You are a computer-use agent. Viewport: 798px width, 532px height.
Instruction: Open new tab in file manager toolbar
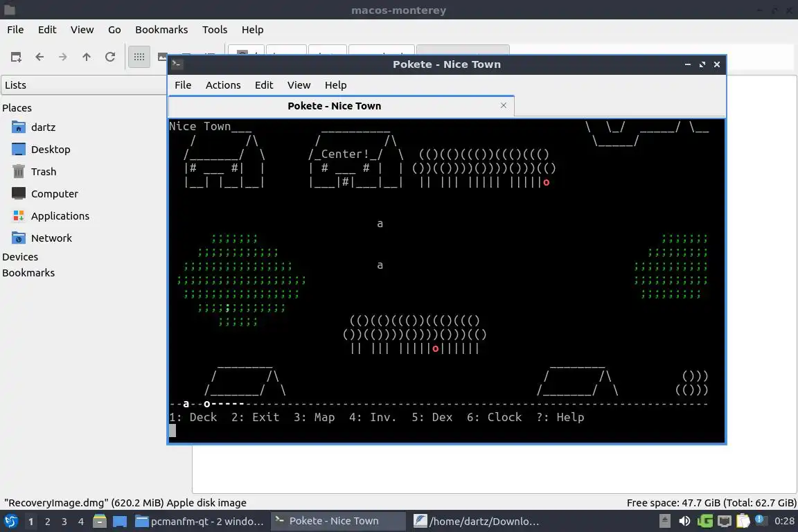point(16,57)
